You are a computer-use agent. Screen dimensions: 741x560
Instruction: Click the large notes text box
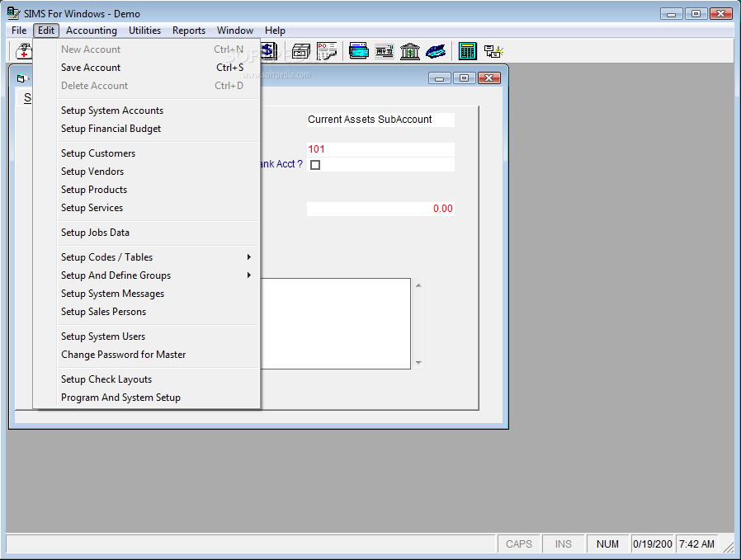pyautogui.click(x=336, y=323)
